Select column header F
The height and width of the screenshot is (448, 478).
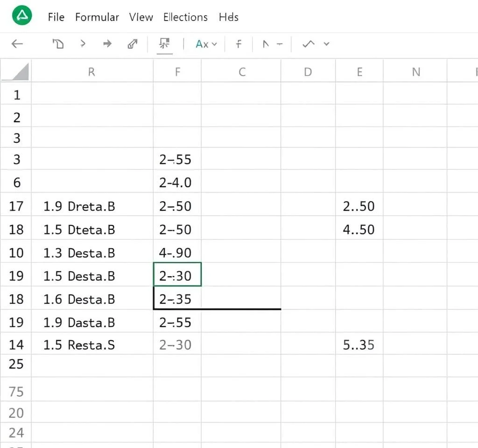[x=177, y=72]
